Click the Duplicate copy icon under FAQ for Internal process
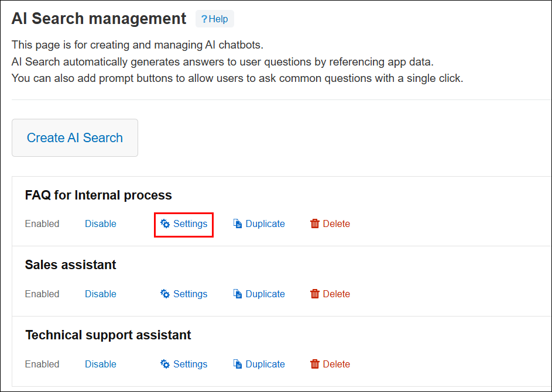Image resolution: width=552 pixels, height=392 pixels. point(238,223)
